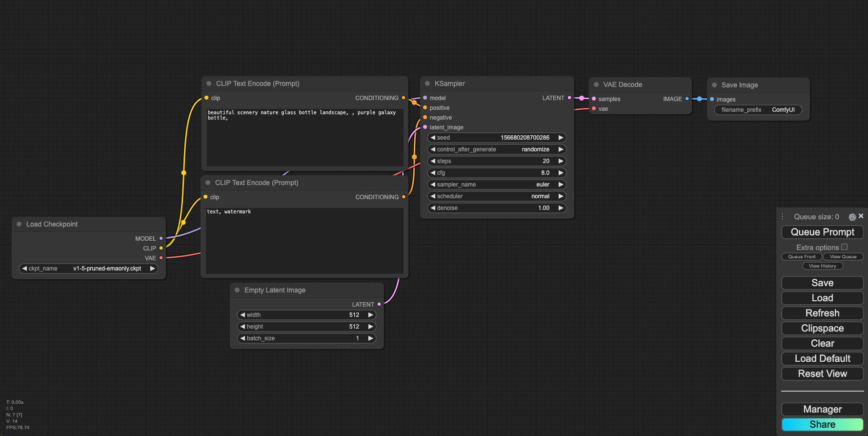Select ckpt_name checkpoint dropdown
The height and width of the screenshot is (436, 868).
tap(88, 269)
